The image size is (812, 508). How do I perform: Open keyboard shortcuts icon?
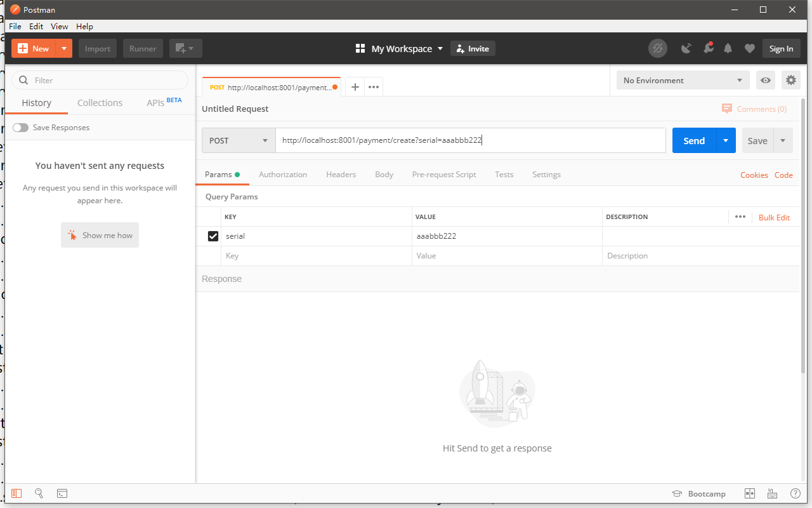pyautogui.click(x=772, y=493)
